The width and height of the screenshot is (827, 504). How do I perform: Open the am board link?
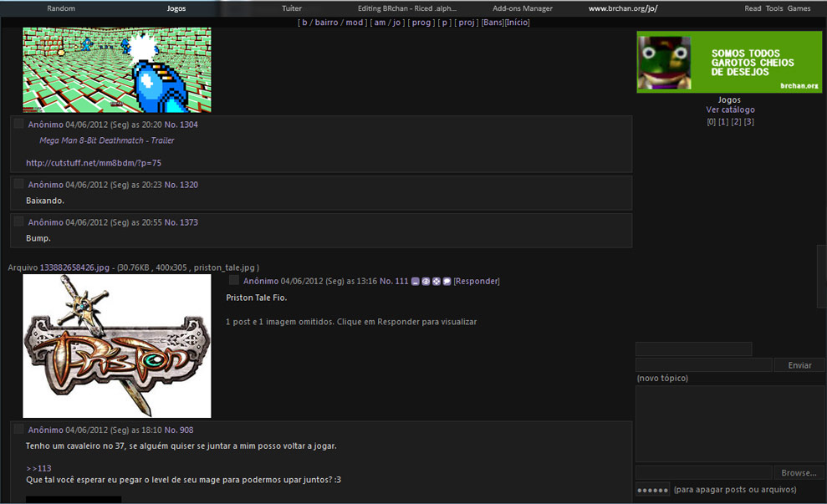(380, 23)
